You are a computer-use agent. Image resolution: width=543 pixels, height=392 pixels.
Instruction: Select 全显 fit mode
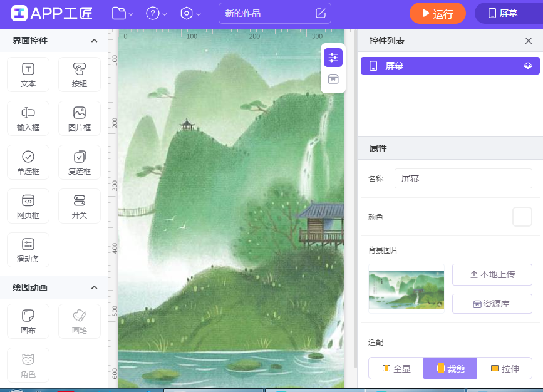[396, 368]
